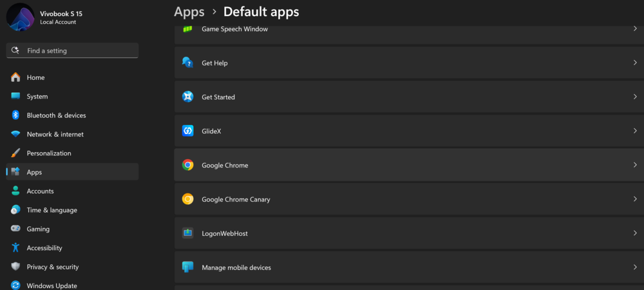Click the Google Chrome logo icon
Screen dimensions: 644x290
click(187, 165)
